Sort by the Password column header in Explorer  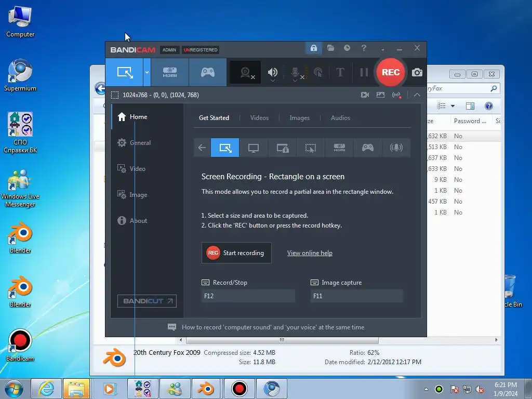470,121
